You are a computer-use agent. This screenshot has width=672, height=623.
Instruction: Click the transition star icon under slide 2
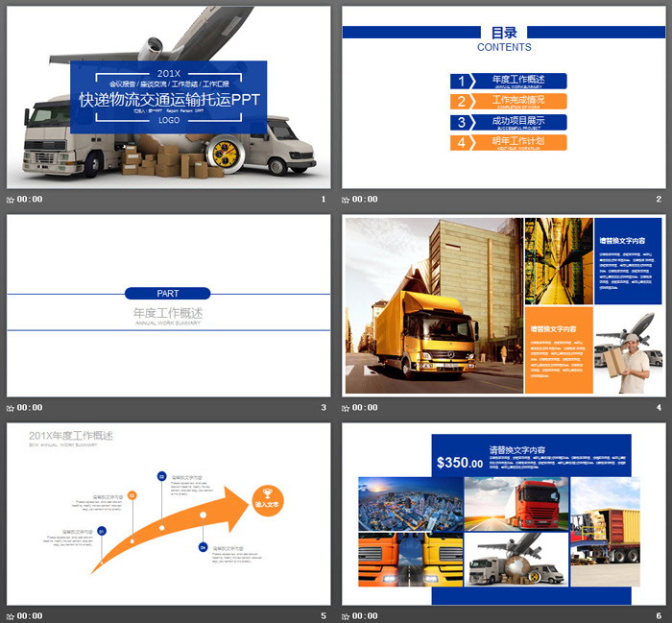(346, 200)
